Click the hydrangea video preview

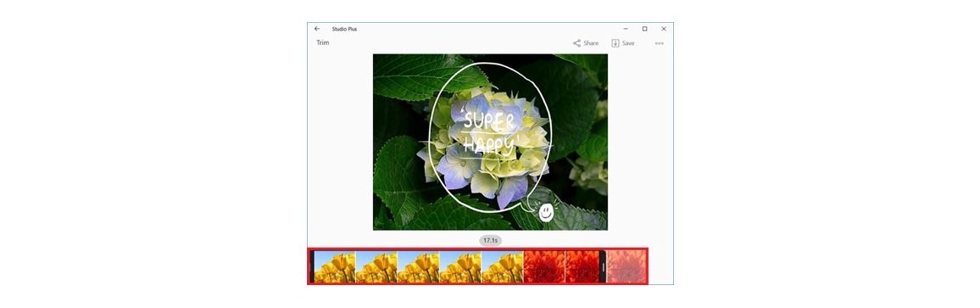pyautogui.click(x=490, y=142)
